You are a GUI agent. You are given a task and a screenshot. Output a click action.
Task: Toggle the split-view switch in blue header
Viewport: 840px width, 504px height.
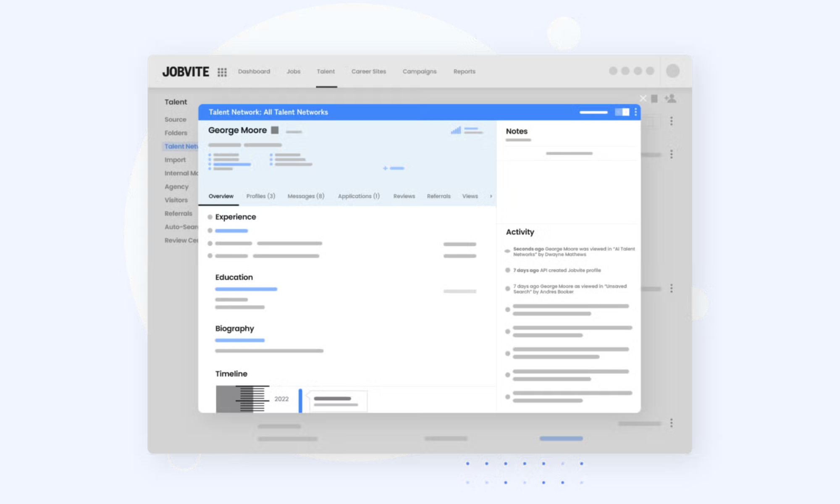[622, 112]
